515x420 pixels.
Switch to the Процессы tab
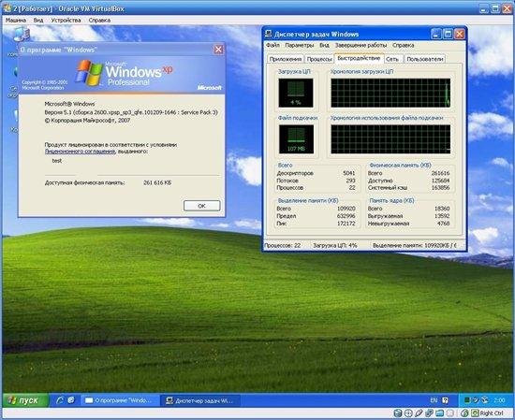click(319, 59)
